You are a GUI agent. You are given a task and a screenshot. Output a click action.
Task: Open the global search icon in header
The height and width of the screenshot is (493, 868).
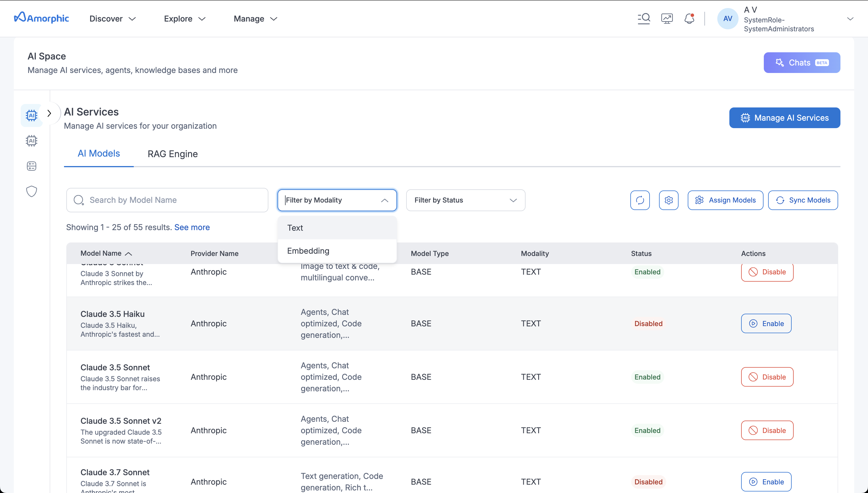644,18
